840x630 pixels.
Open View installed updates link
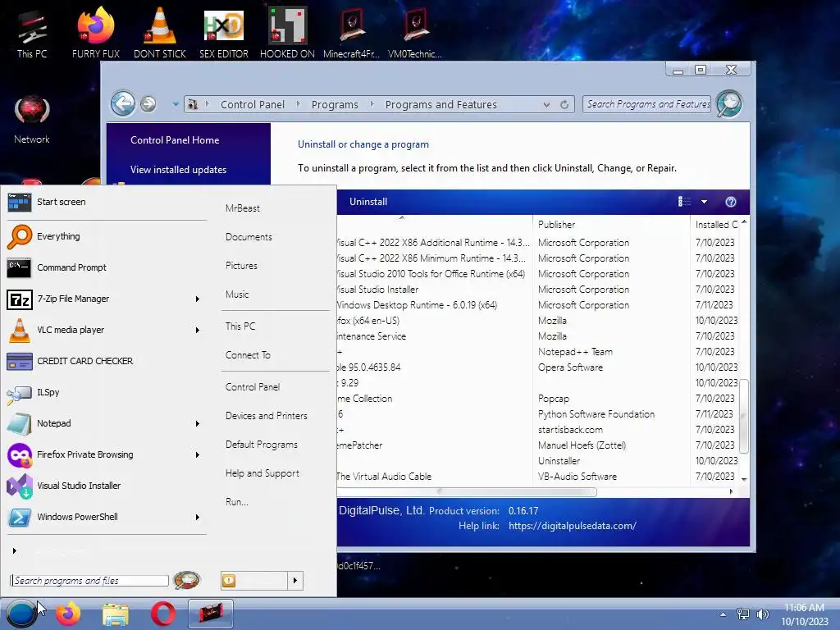[x=178, y=169]
